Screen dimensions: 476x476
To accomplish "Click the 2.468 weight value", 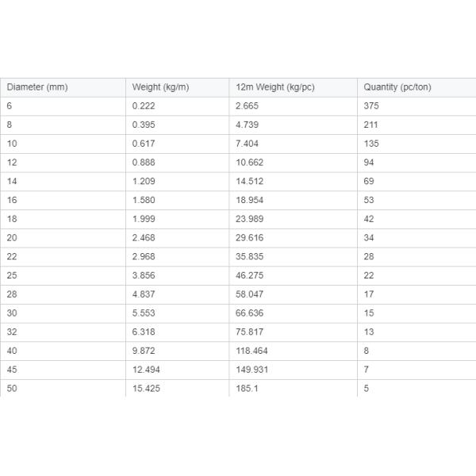I will (144, 238).
